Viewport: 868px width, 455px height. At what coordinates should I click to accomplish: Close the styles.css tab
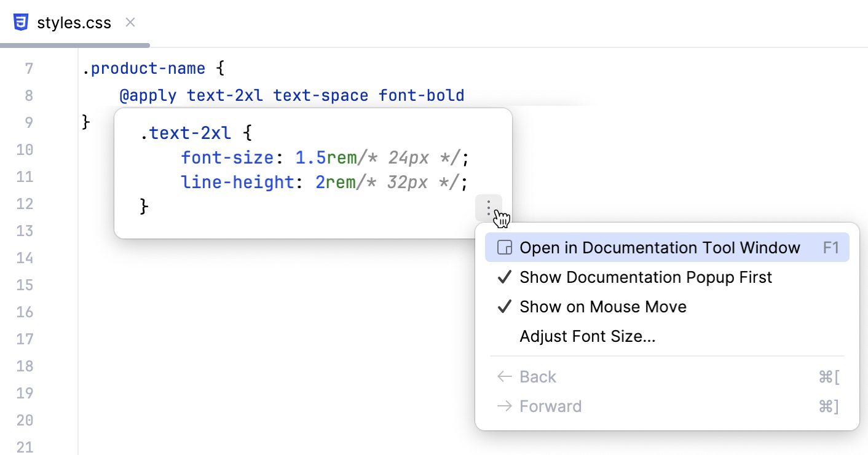click(x=130, y=23)
